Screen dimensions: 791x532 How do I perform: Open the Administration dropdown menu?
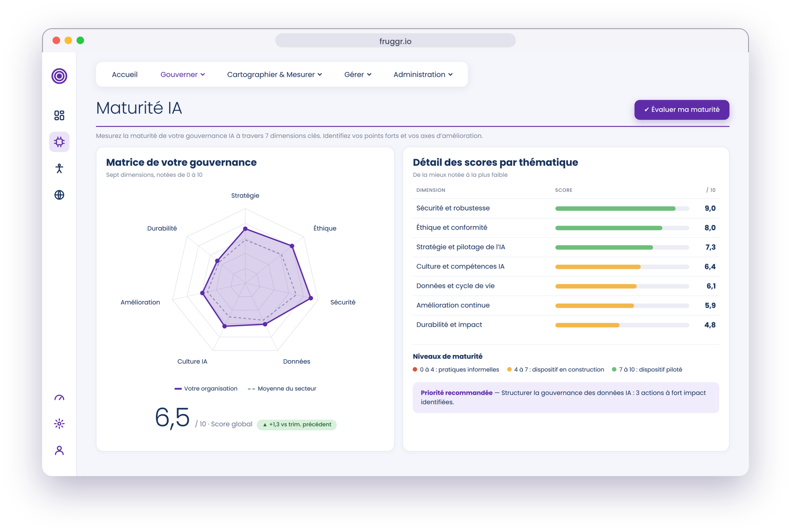click(x=423, y=74)
